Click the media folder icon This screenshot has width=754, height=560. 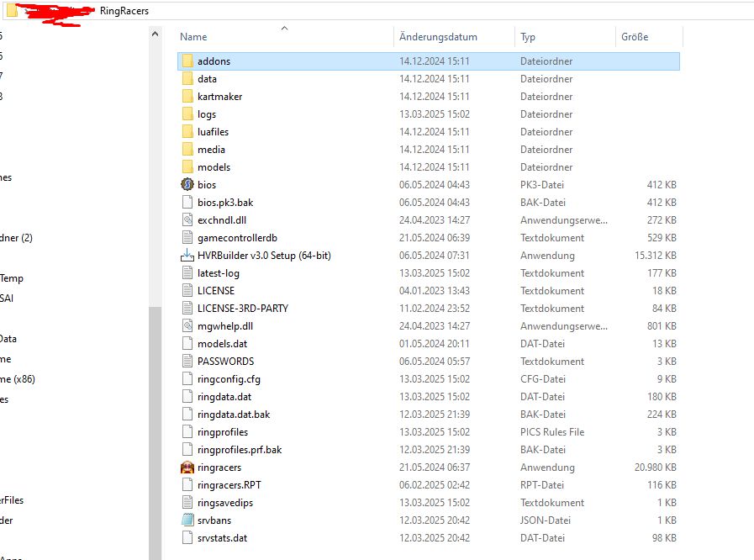[187, 150]
